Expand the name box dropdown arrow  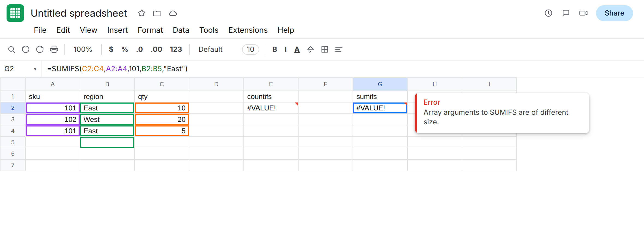(35, 69)
